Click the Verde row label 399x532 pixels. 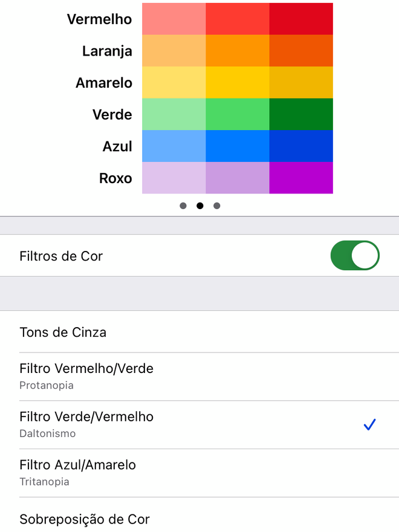point(112,114)
